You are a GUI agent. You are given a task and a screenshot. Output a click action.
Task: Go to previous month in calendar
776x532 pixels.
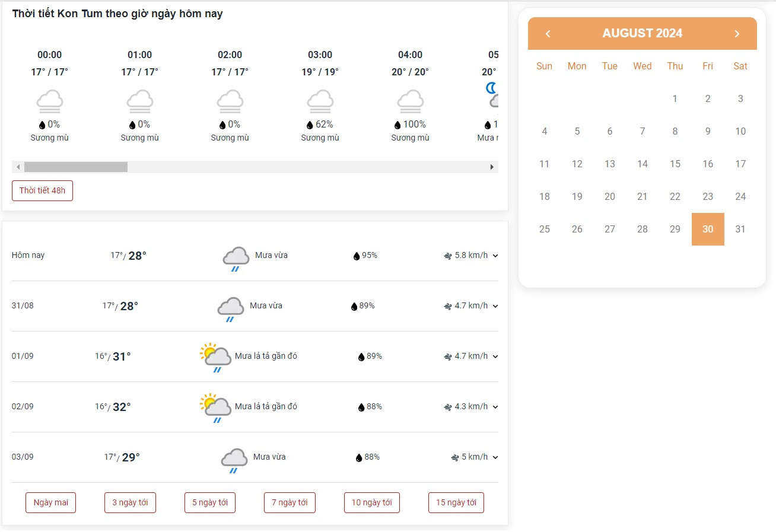[548, 34]
